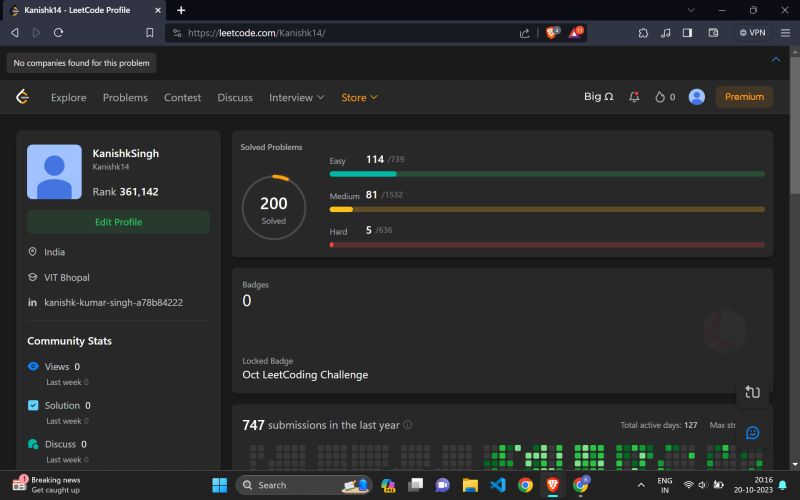Open the Explore nav item

[68, 97]
